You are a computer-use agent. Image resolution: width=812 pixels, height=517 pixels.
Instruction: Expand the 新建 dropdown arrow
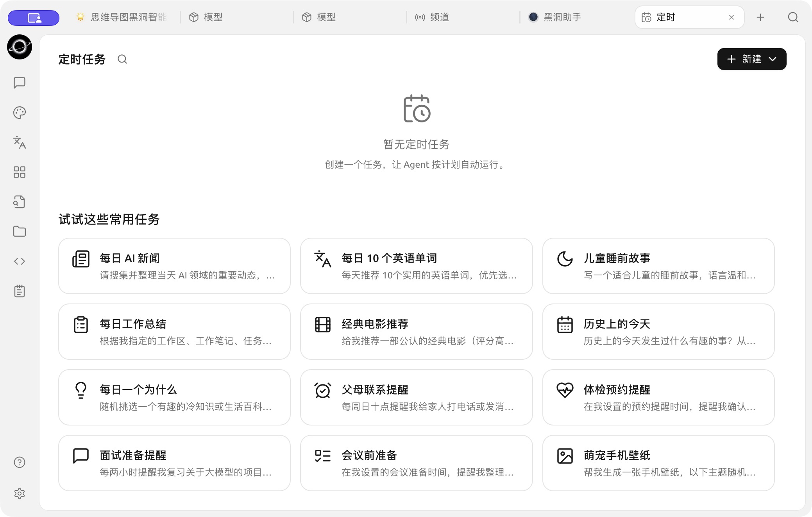coord(773,59)
